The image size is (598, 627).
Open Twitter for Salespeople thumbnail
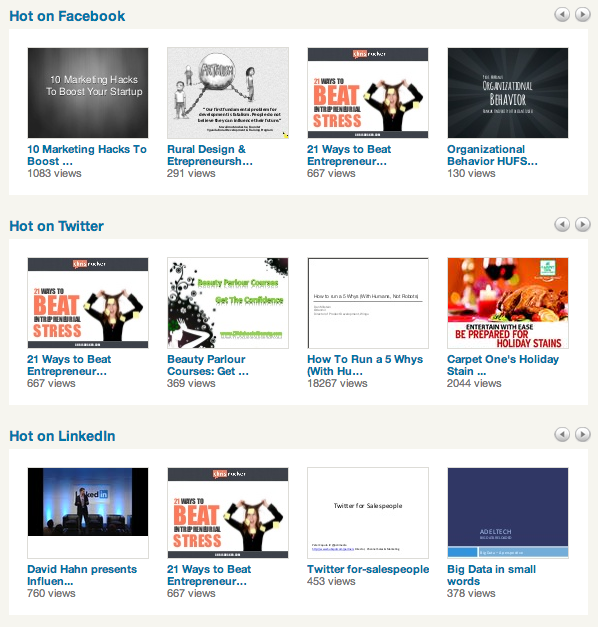(368, 513)
